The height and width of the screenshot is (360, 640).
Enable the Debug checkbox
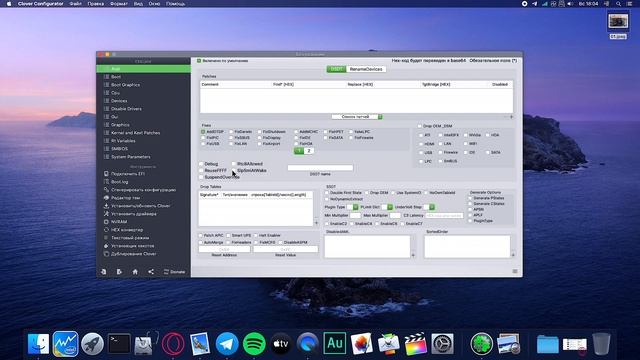click(201, 164)
